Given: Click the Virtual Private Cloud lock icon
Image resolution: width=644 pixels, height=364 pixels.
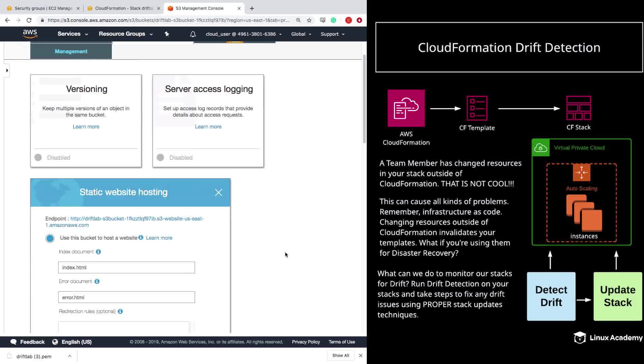Looking at the screenshot, I should point(541,148).
